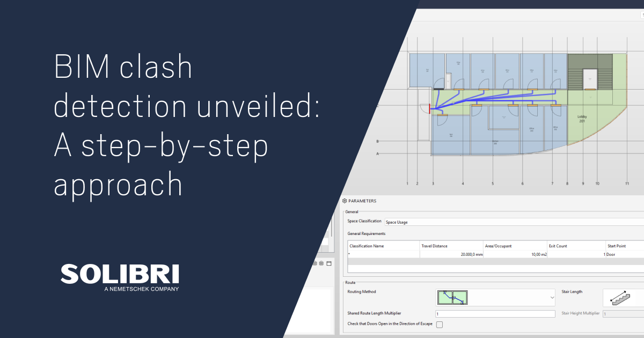Click the Space Classification field showing Space Usage
Screen dimensions: 644x338
pyautogui.click(x=514, y=222)
